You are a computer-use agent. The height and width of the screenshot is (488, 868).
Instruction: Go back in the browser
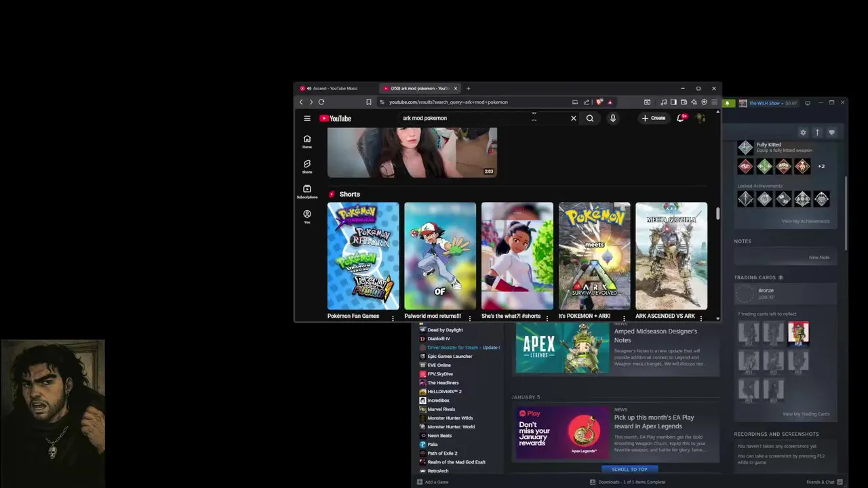[301, 102]
